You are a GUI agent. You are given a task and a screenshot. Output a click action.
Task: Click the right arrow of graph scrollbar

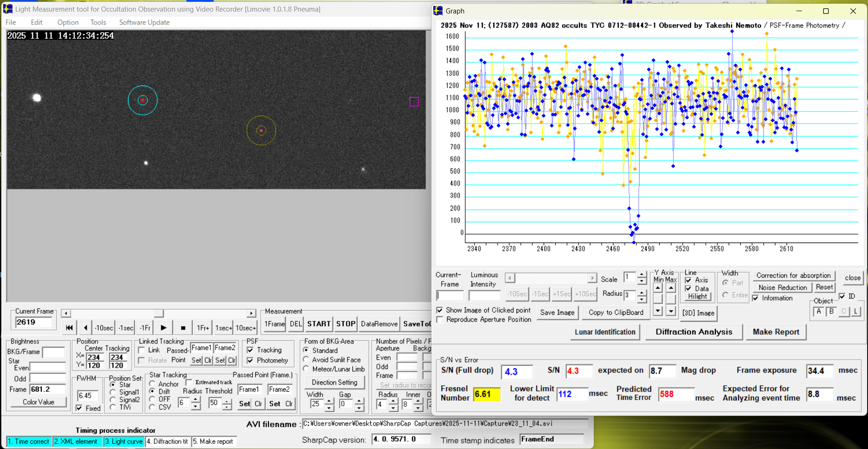pyautogui.click(x=592, y=278)
